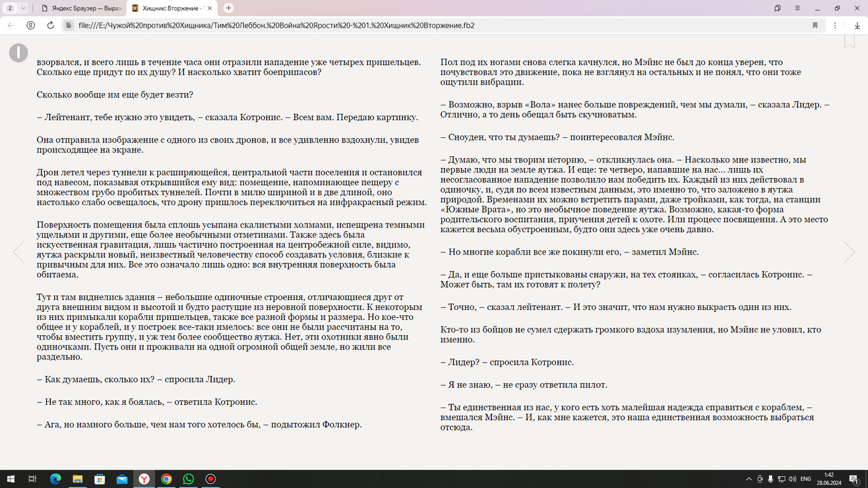Click the microphone tray icon

[770, 479]
